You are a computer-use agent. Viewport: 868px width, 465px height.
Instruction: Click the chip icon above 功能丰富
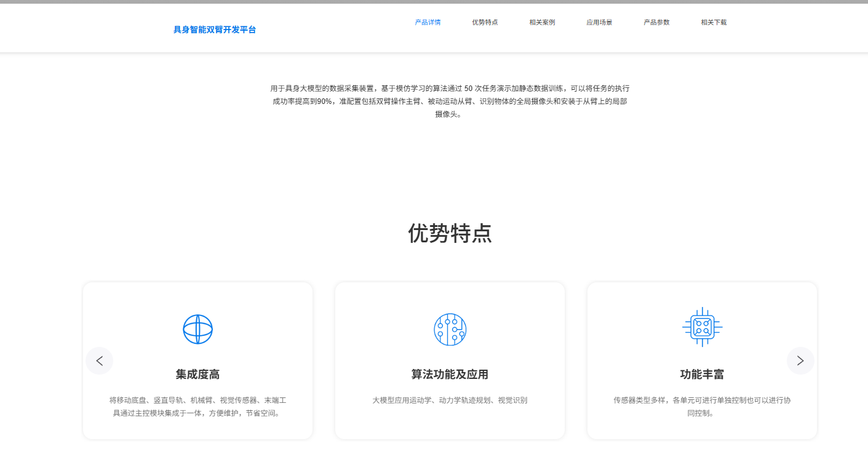click(x=702, y=327)
